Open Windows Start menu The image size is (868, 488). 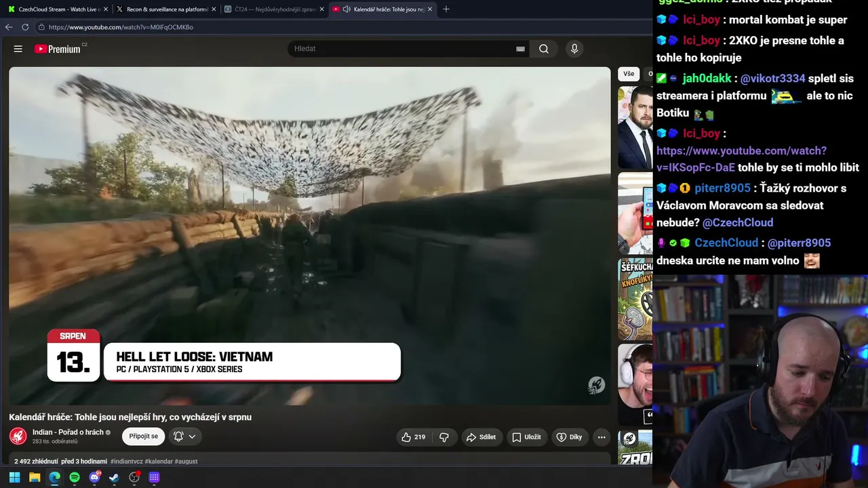(14, 477)
